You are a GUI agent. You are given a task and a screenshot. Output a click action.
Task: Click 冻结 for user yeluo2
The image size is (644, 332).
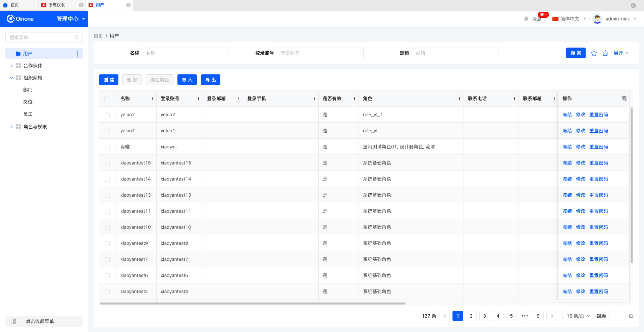[567, 115]
